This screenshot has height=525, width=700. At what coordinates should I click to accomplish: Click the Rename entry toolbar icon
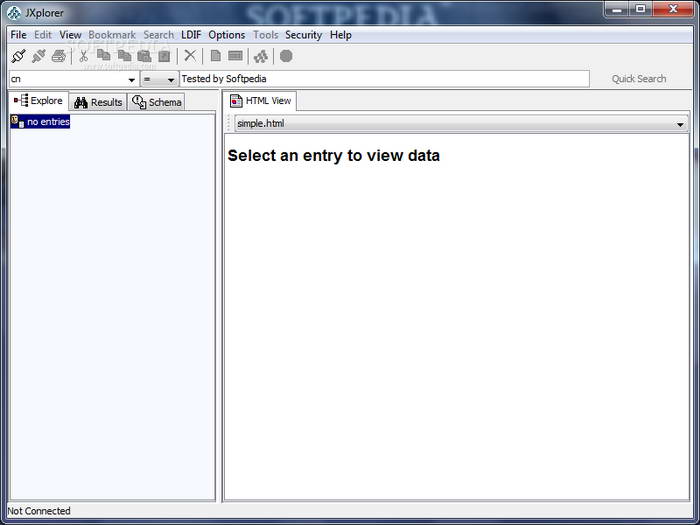coord(235,56)
